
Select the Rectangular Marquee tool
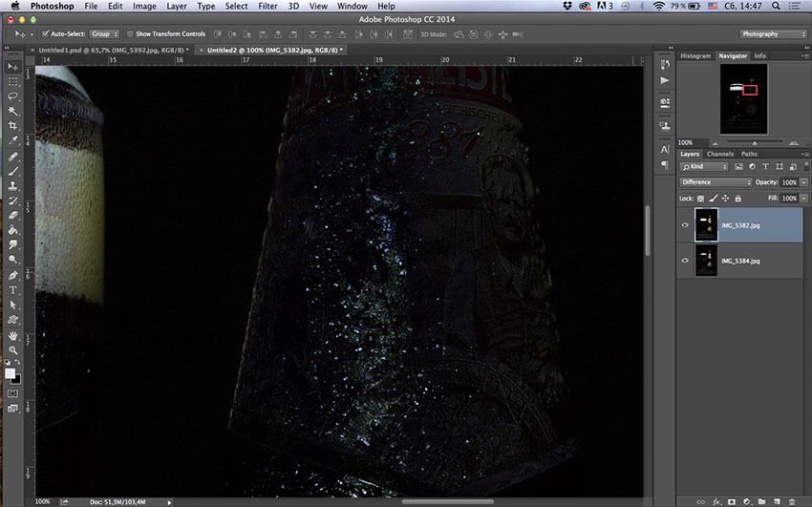pos(13,82)
